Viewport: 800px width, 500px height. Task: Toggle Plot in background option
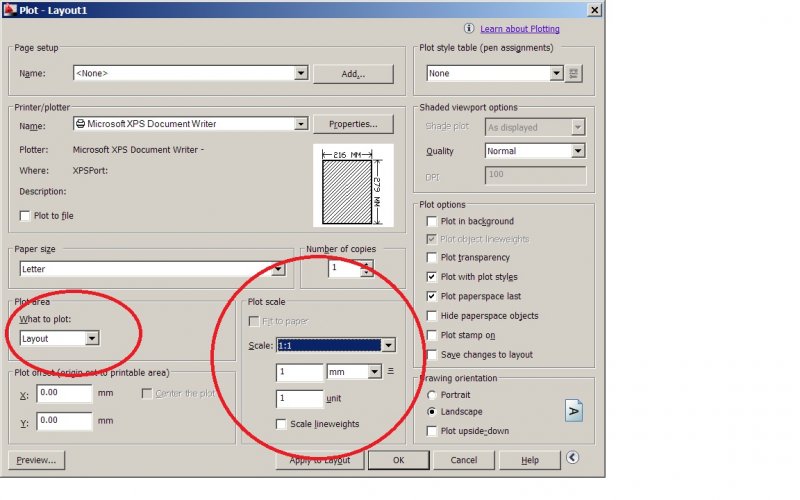pos(432,221)
